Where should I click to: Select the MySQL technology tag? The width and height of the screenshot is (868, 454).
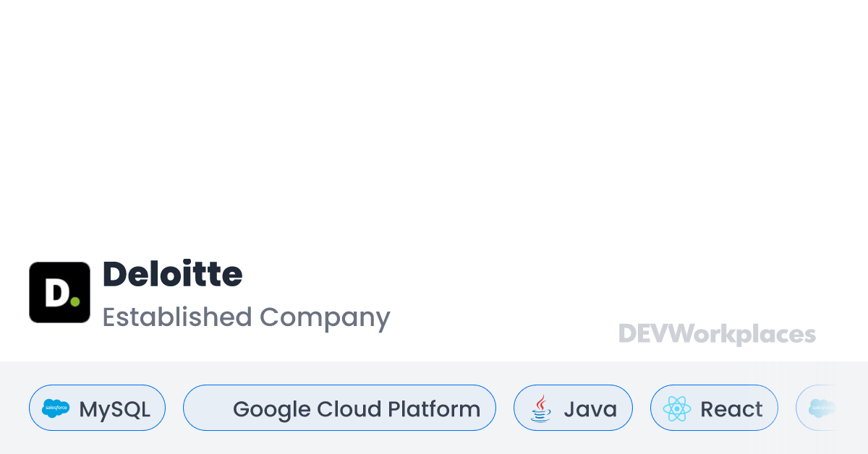coord(97,408)
